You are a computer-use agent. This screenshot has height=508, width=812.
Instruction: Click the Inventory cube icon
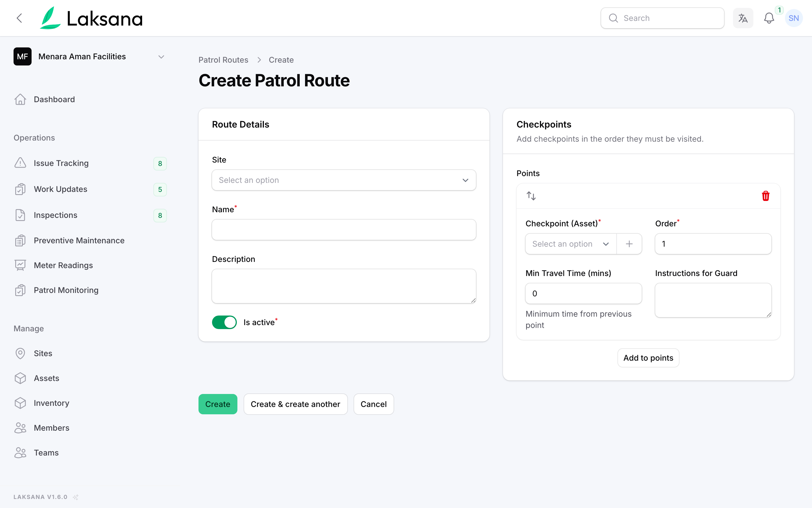(x=20, y=403)
